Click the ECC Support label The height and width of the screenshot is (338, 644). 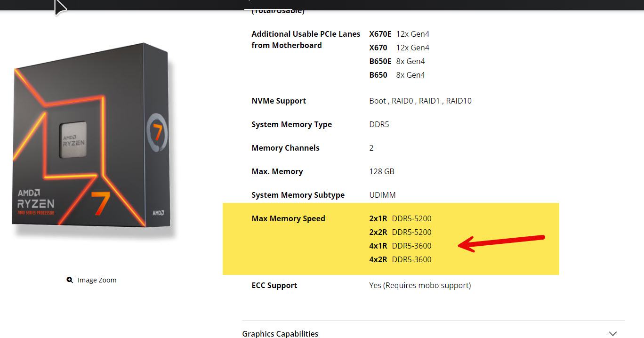pos(274,285)
